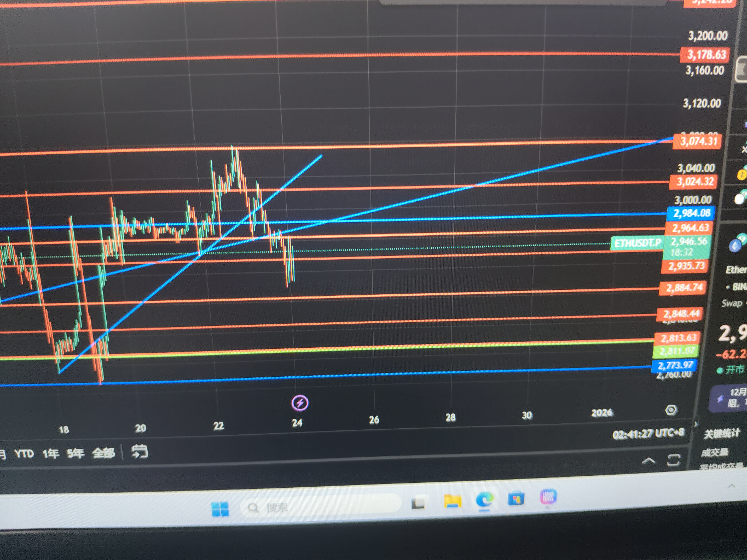Launch Microsoft Store from taskbar
The width and height of the screenshot is (747, 560).
pyautogui.click(x=516, y=498)
